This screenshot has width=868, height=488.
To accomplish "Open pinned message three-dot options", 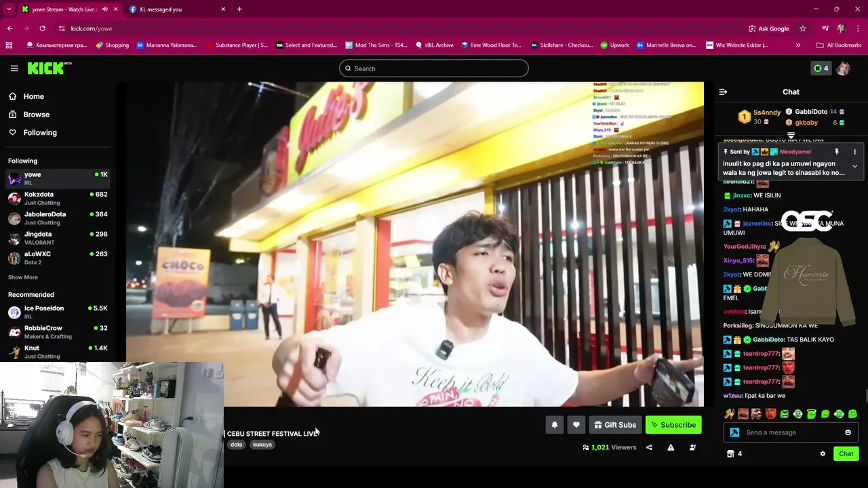I will click(x=854, y=152).
